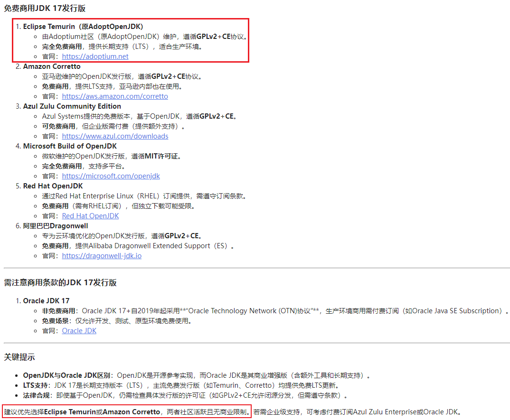The image size is (510, 420).
Task: Open the Microsoft OpenJDK link
Action: tap(111, 176)
